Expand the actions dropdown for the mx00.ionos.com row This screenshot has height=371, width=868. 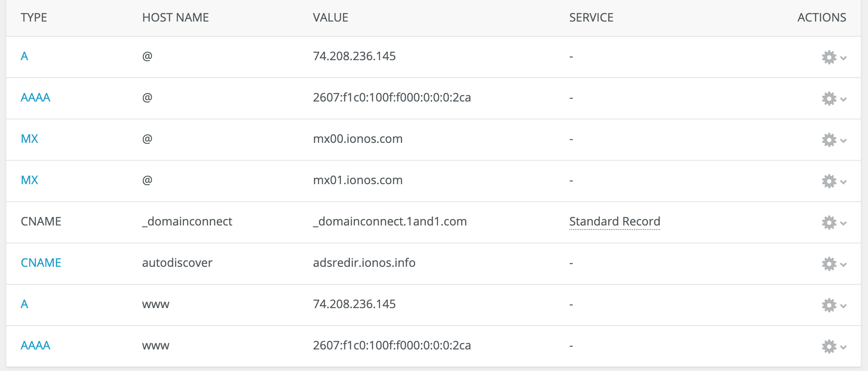842,141
